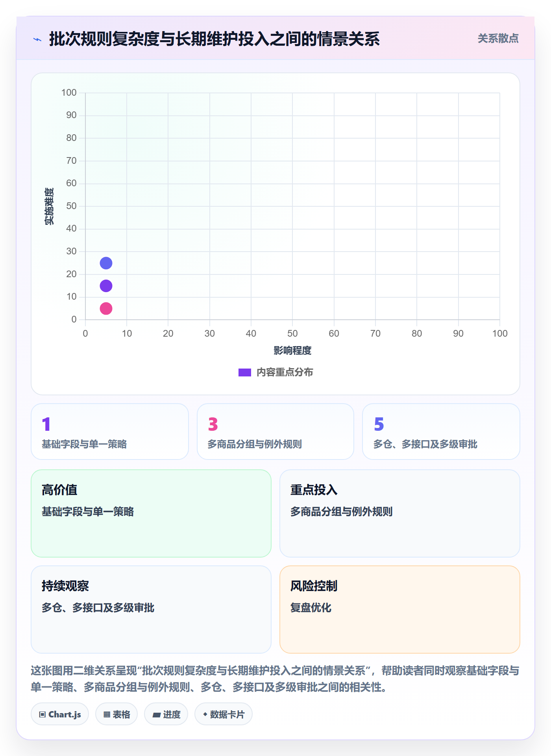Click the 影响程度 x-axis title
Viewport: 551px width, 756px height.
pyautogui.click(x=292, y=350)
